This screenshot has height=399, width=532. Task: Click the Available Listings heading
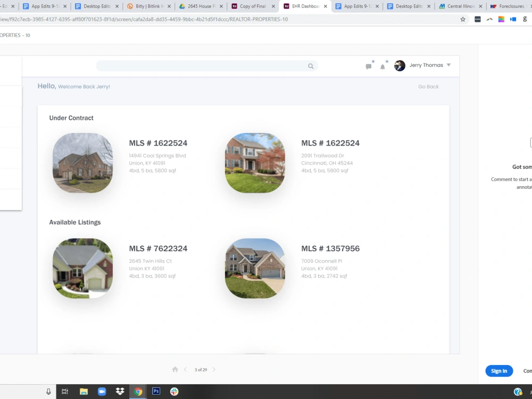(75, 222)
